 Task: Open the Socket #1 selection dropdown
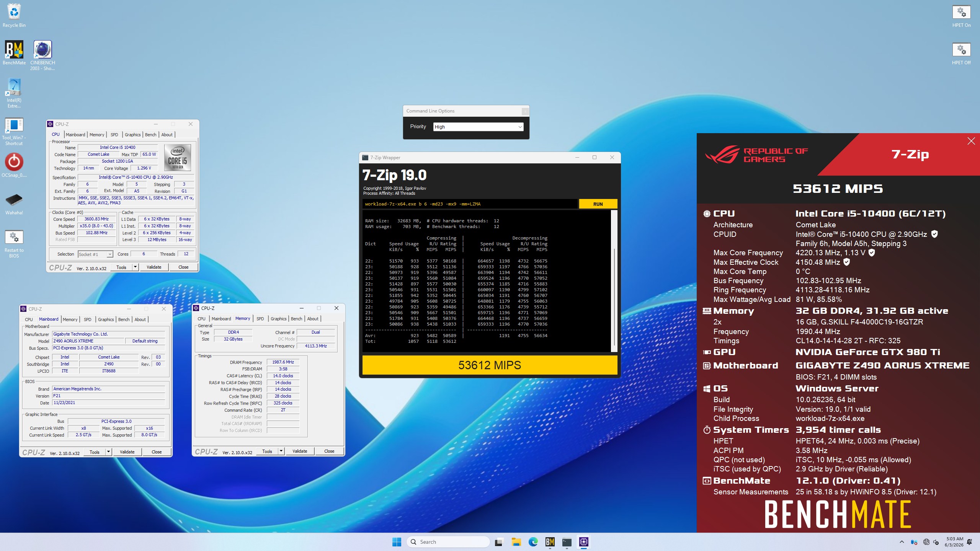[95, 254]
